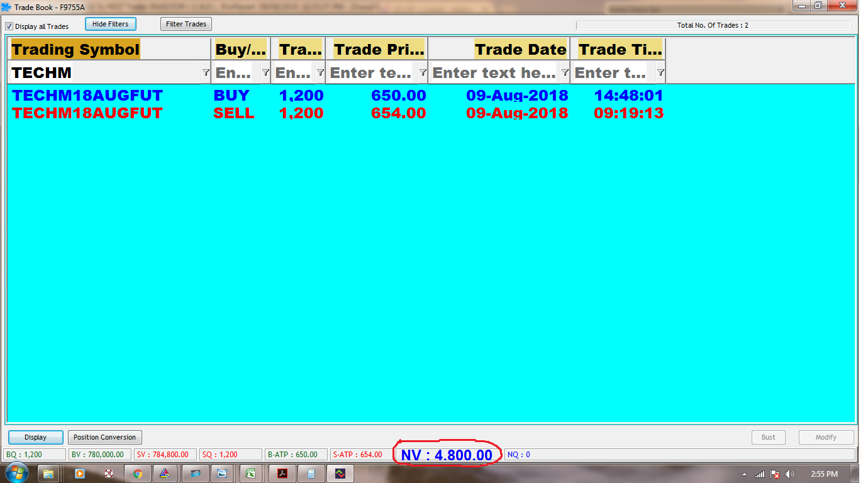Click the Display button

36,437
